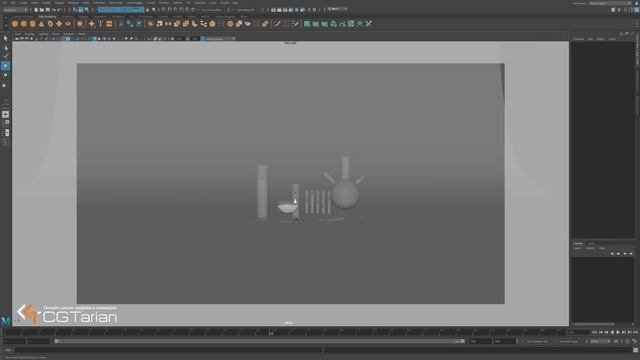Play the animation backward
Image resolution: width=640 pixels, height=360 pixels.
[x=612, y=333]
